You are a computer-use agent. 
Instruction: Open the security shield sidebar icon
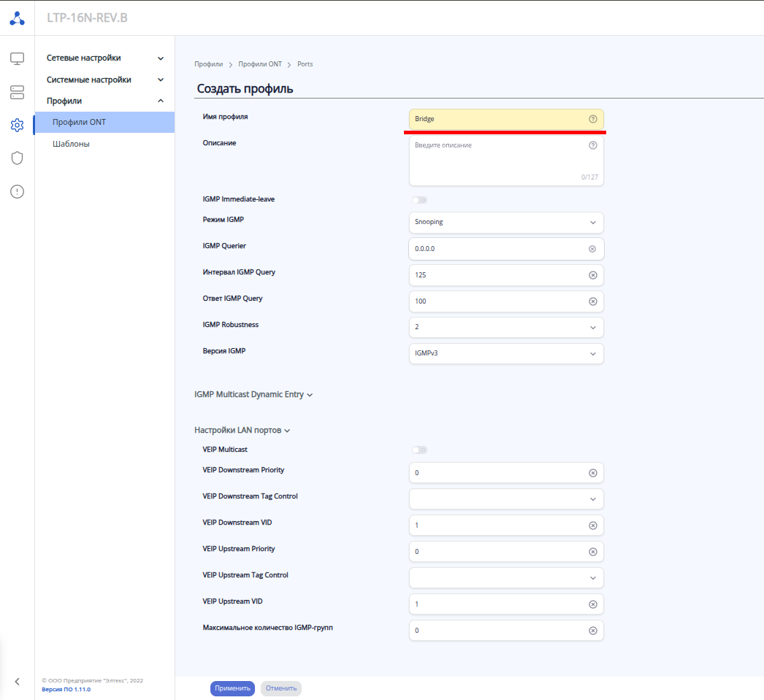17,158
